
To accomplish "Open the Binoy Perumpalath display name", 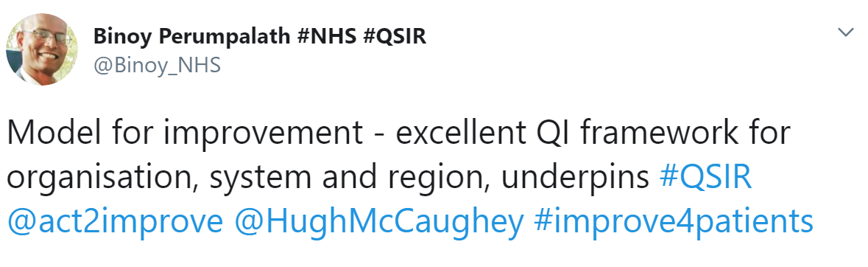I will click(260, 37).
